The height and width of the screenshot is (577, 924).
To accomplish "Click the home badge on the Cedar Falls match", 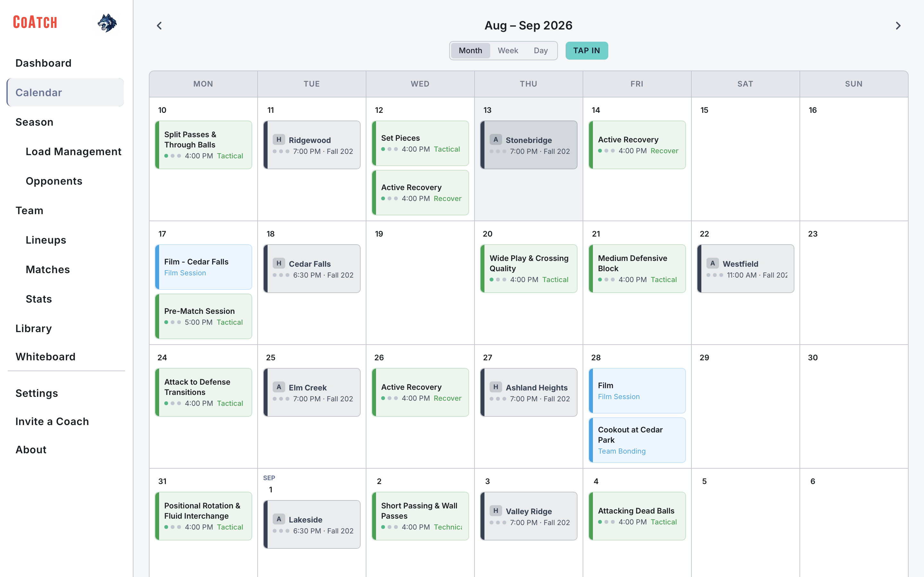I will [279, 263].
